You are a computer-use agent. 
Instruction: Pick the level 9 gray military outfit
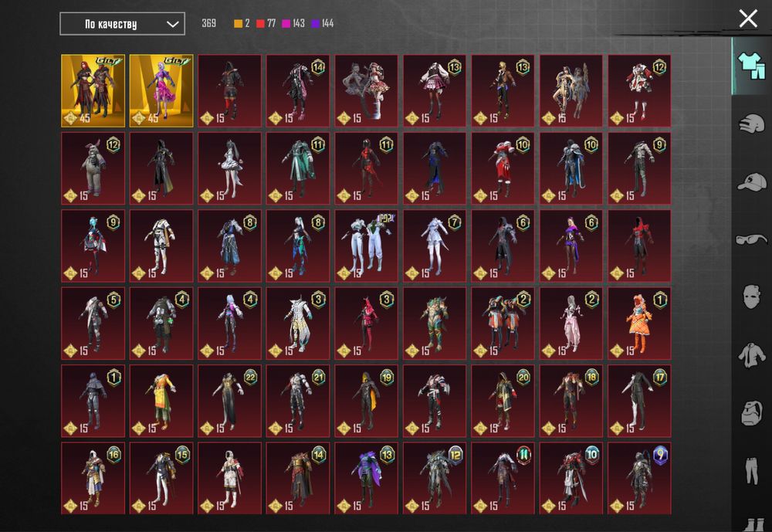click(x=639, y=168)
